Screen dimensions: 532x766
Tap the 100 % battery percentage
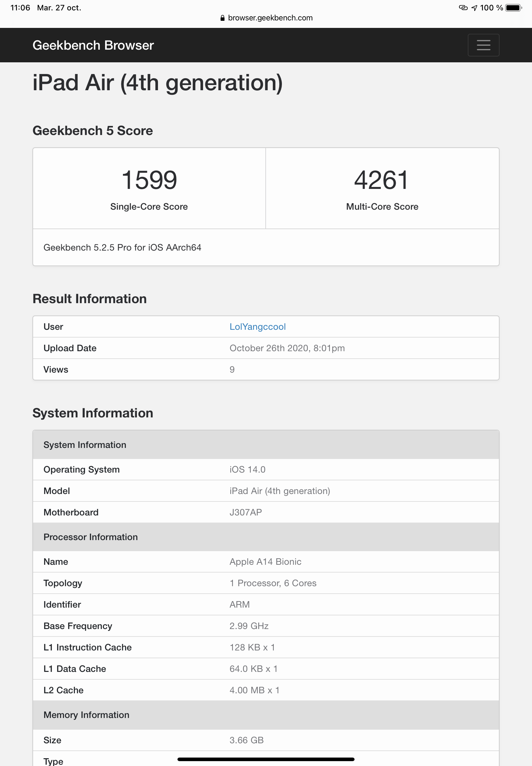click(x=491, y=8)
